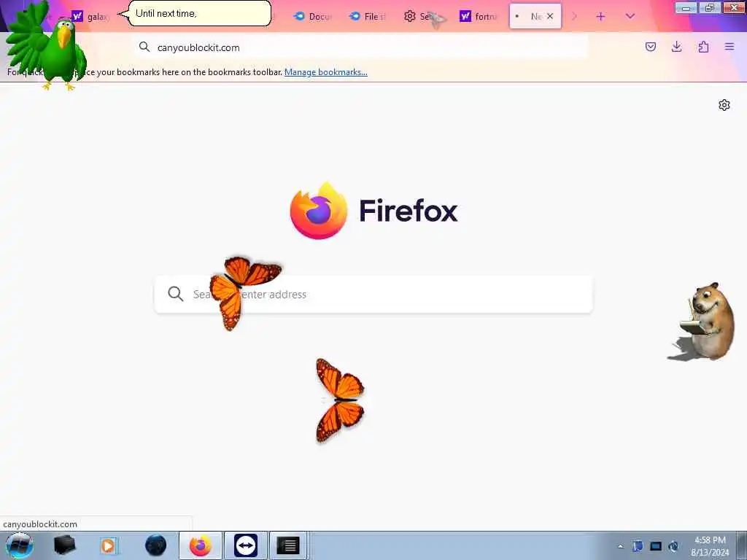Expand the list all tabs dropdown
The image size is (747, 560).
tap(630, 16)
